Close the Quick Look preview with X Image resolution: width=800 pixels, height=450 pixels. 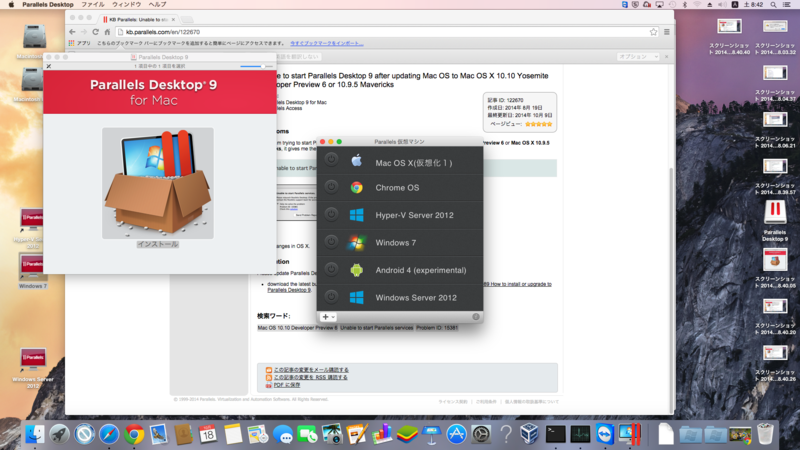(49, 66)
